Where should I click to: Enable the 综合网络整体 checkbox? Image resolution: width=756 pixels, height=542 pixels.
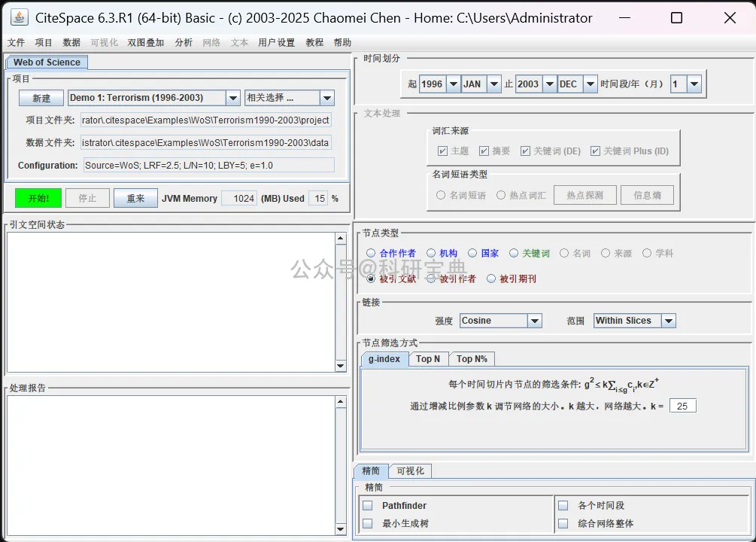[x=563, y=523]
